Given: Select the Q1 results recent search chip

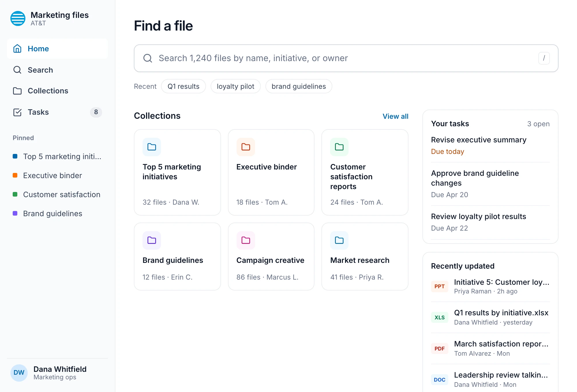Looking at the screenshot, I should coord(183,86).
